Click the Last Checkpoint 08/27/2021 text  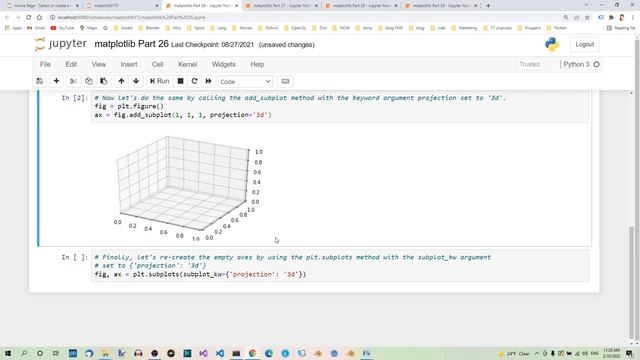click(x=212, y=45)
